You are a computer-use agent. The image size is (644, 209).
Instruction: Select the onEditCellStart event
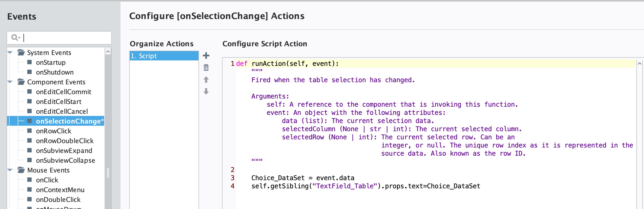coord(59,102)
